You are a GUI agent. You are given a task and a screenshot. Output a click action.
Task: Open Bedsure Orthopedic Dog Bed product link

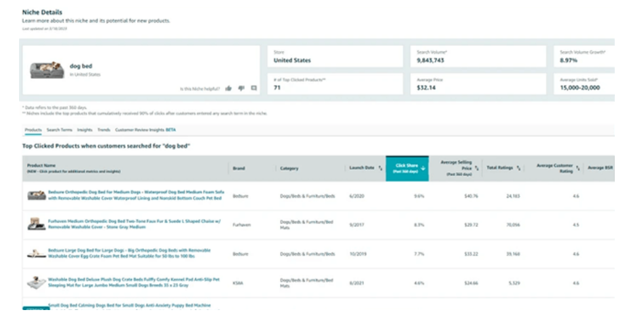click(x=136, y=195)
